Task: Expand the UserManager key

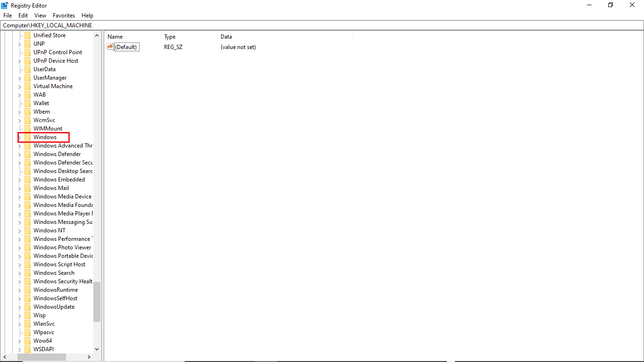Action: pyautogui.click(x=20, y=78)
